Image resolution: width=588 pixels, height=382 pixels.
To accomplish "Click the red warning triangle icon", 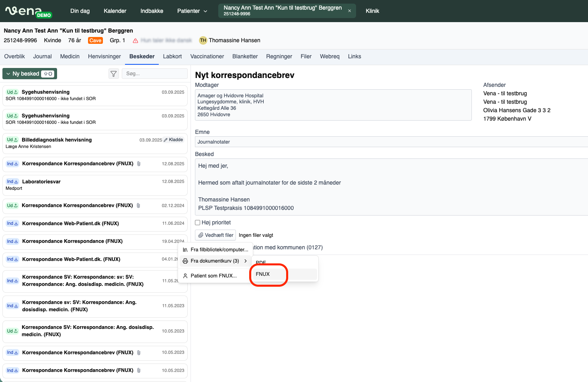I will point(135,41).
